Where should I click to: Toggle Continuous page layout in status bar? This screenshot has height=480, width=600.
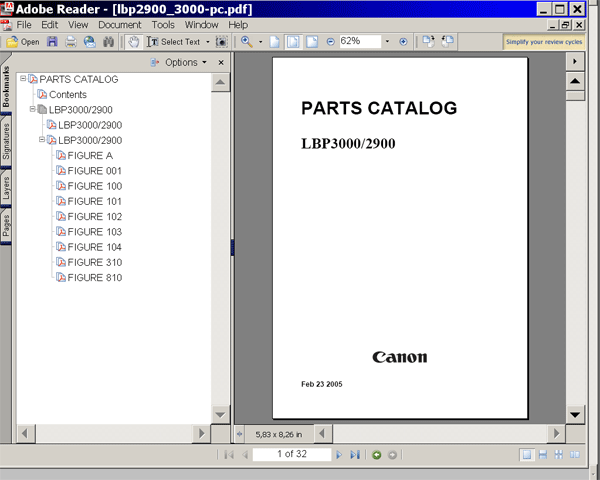click(543, 454)
